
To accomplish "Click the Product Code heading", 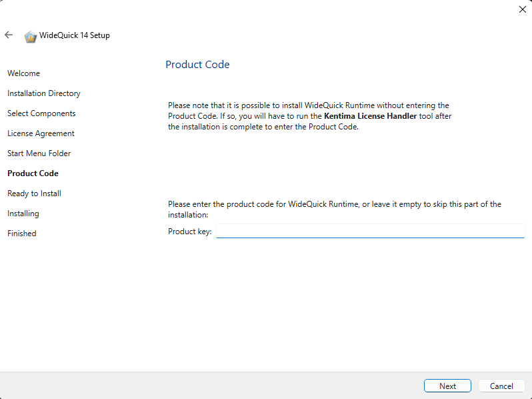I will (x=197, y=65).
